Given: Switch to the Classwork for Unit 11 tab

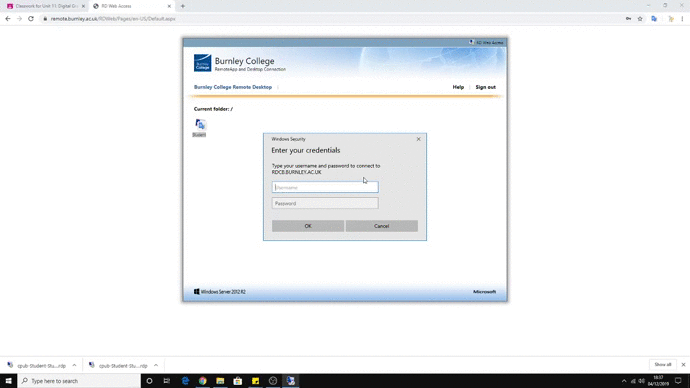Looking at the screenshot, I should pos(46,6).
